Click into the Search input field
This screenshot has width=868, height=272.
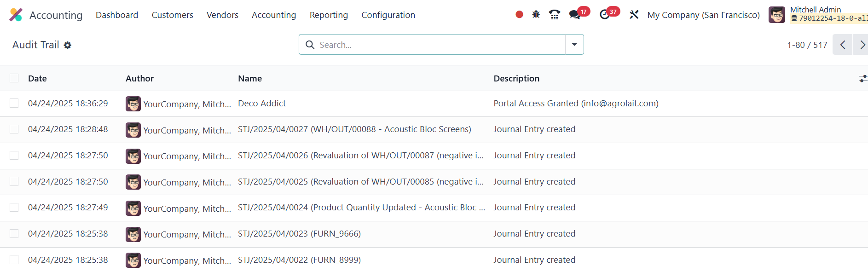pos(440,45)
